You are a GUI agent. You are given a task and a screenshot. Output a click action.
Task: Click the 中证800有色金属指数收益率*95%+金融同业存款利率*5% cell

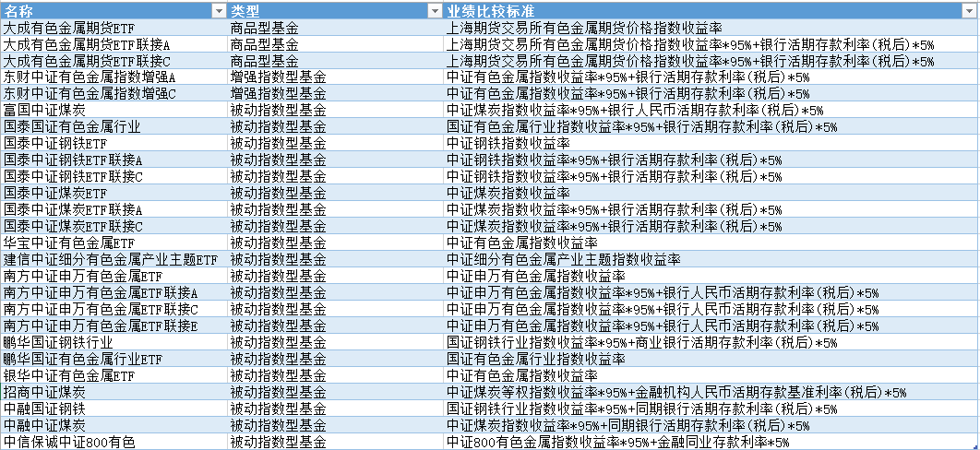pyautogui.click(x=711, y=442)
